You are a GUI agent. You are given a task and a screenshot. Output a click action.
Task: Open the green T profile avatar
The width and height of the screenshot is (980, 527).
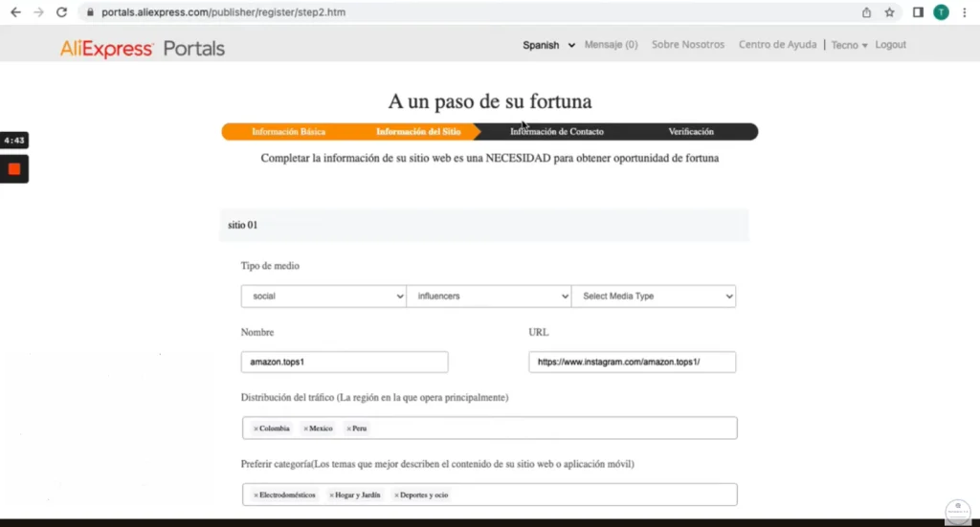(942, 12)
